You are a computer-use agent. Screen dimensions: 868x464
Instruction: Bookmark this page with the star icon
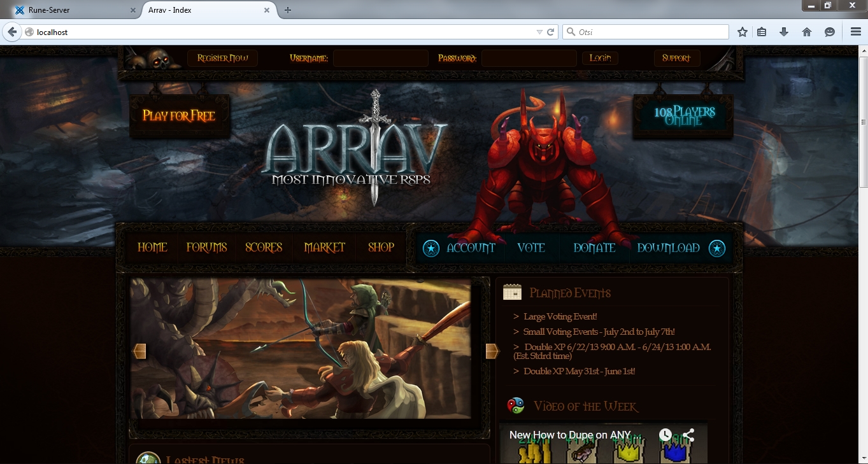point(743,32)
